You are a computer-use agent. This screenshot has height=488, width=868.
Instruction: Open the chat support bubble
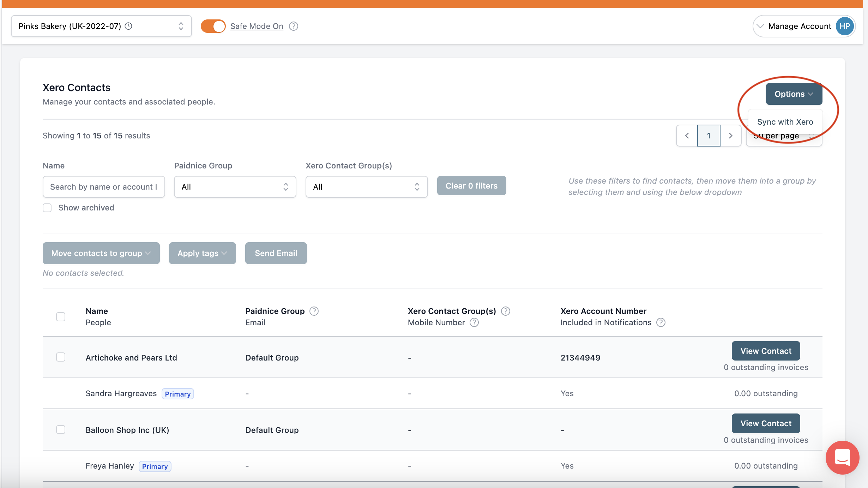(842, 458)
